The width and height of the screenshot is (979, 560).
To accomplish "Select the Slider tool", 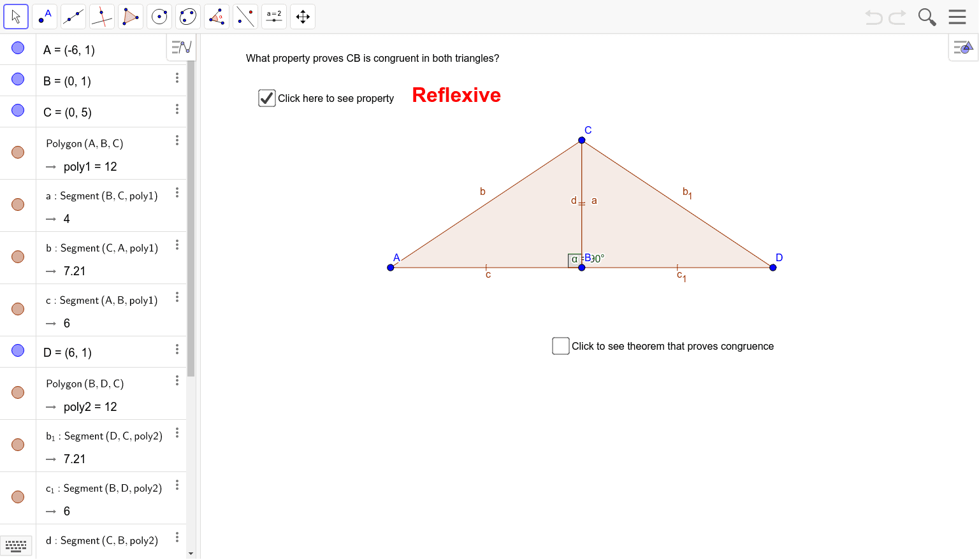I will pyautogui.click(x=273, y=16).
